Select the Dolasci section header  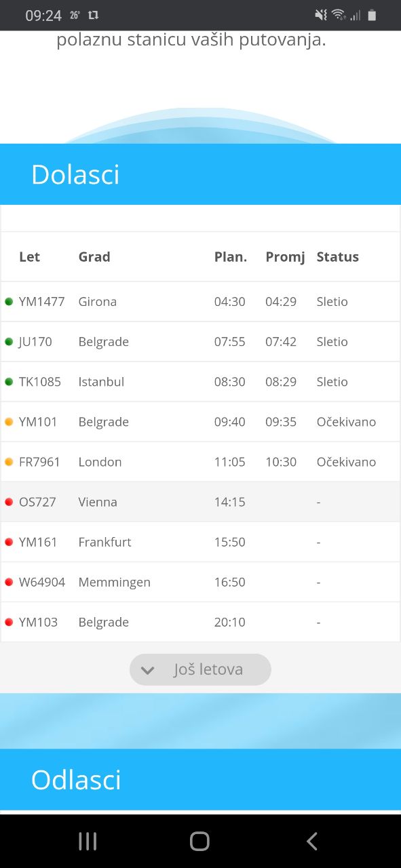point(200,174)
